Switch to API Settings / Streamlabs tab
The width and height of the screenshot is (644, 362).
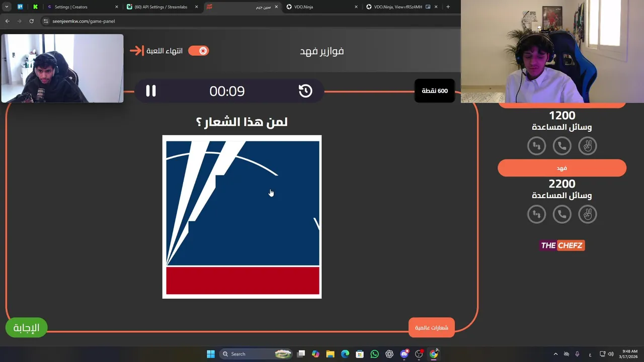161,7
